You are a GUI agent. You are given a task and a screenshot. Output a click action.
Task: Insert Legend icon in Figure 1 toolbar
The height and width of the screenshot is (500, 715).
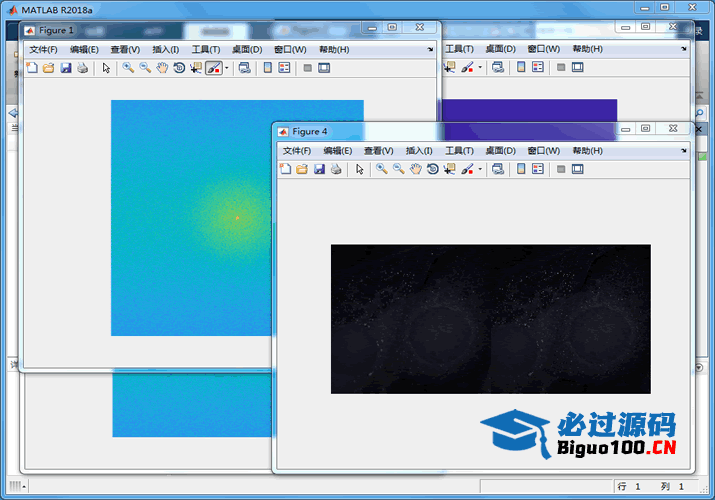[x=284, y=68]
